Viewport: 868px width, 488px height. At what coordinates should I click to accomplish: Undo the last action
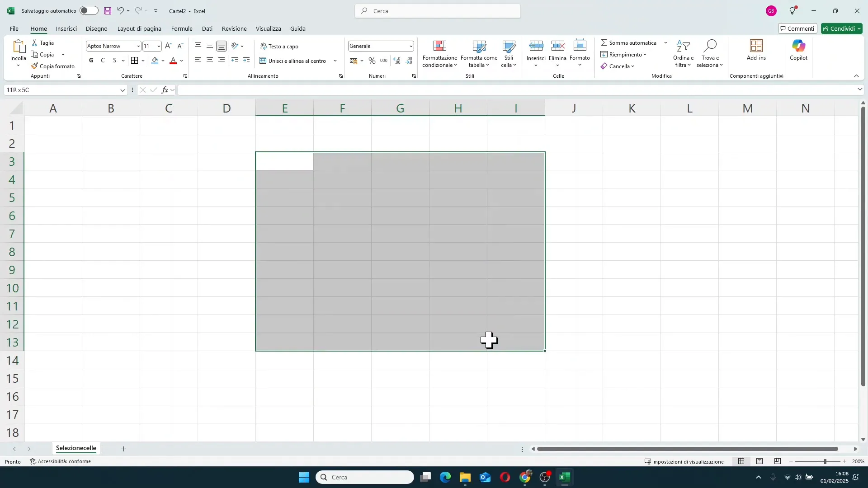click(x=120, y=11)
